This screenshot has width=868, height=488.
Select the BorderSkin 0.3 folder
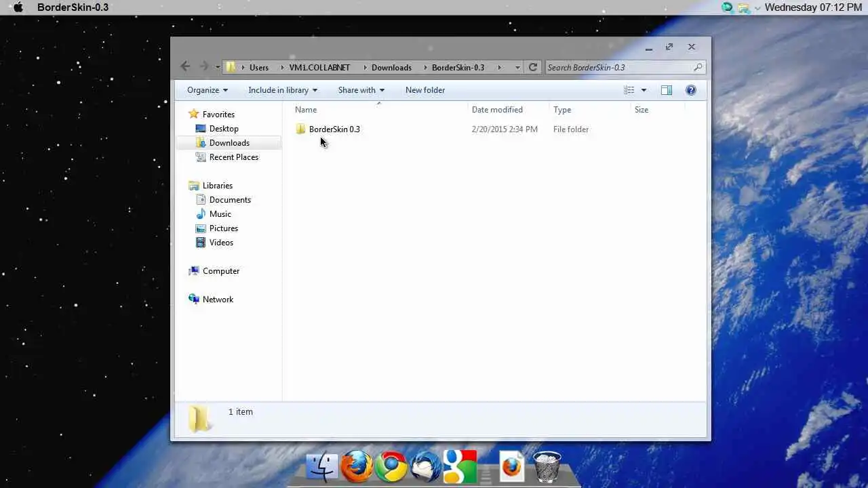[334, 129]
